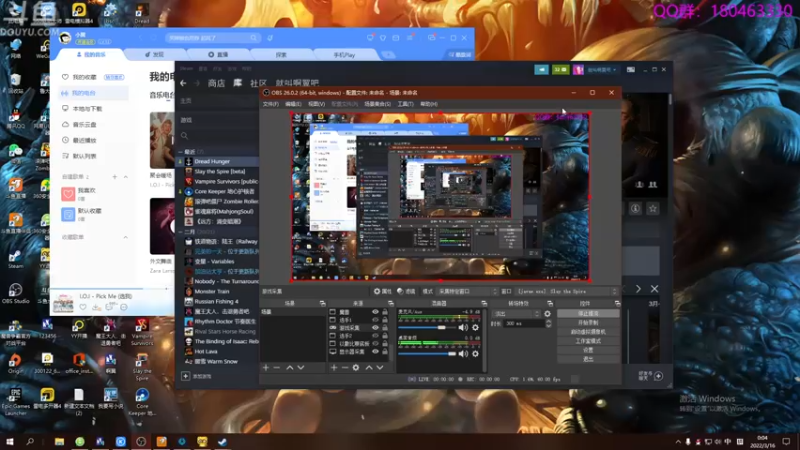
Task: Increase OBS transition duration spinner
Action: [x=548, y=321]
